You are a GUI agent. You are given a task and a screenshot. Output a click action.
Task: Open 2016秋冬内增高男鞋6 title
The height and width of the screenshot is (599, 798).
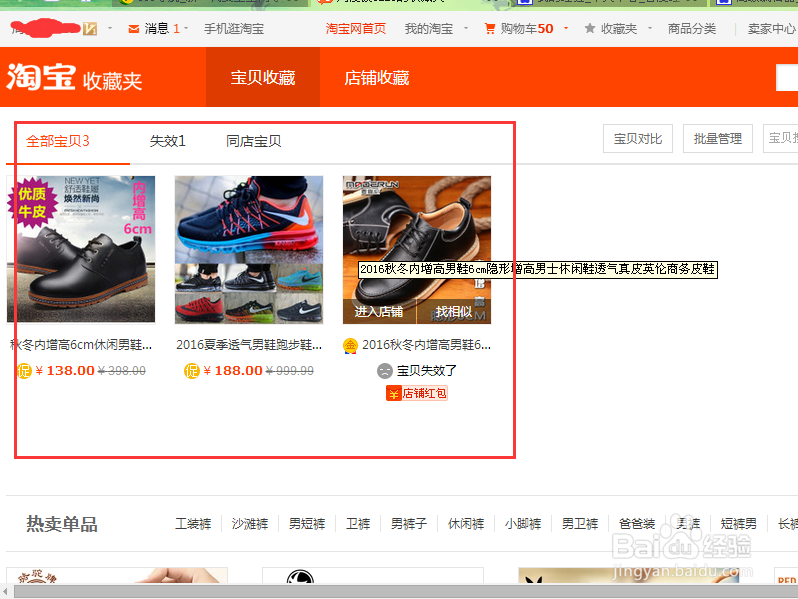click(426, 345)
